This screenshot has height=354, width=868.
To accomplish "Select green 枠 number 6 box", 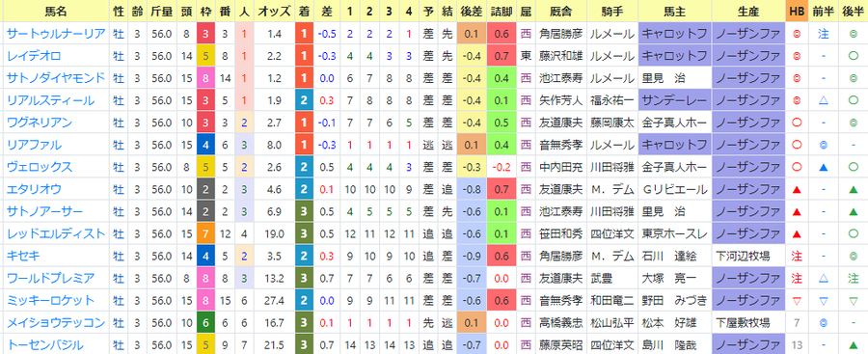I will 205,322.
